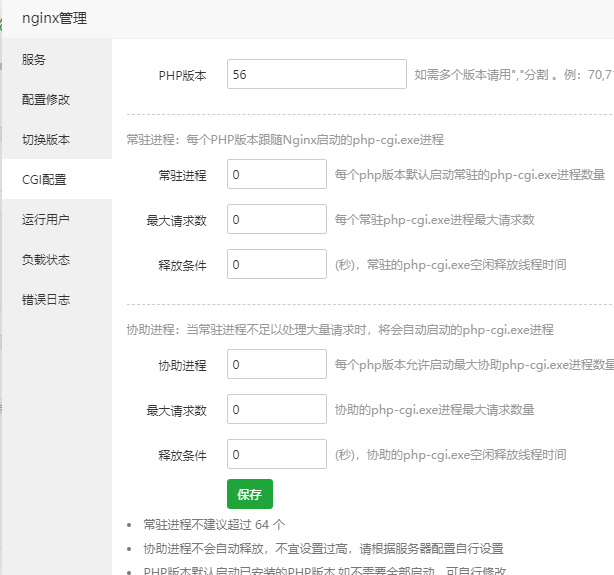
Task: Click the 常驻进程 section description heading
Action: click(x=285, y=139)
